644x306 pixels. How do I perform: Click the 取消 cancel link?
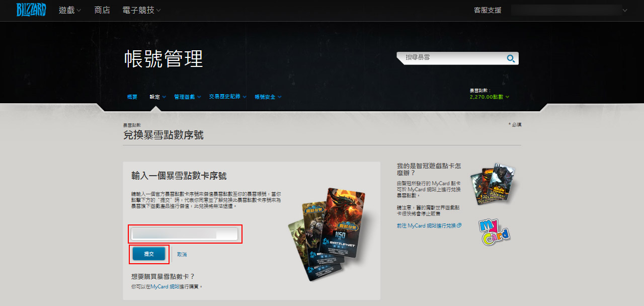point(182,255)
